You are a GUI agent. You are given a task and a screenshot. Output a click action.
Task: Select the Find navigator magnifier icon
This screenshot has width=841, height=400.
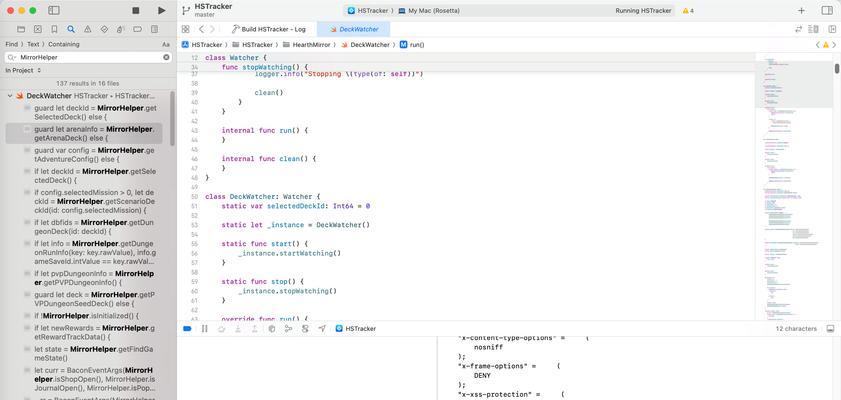[x=71, y=29]
